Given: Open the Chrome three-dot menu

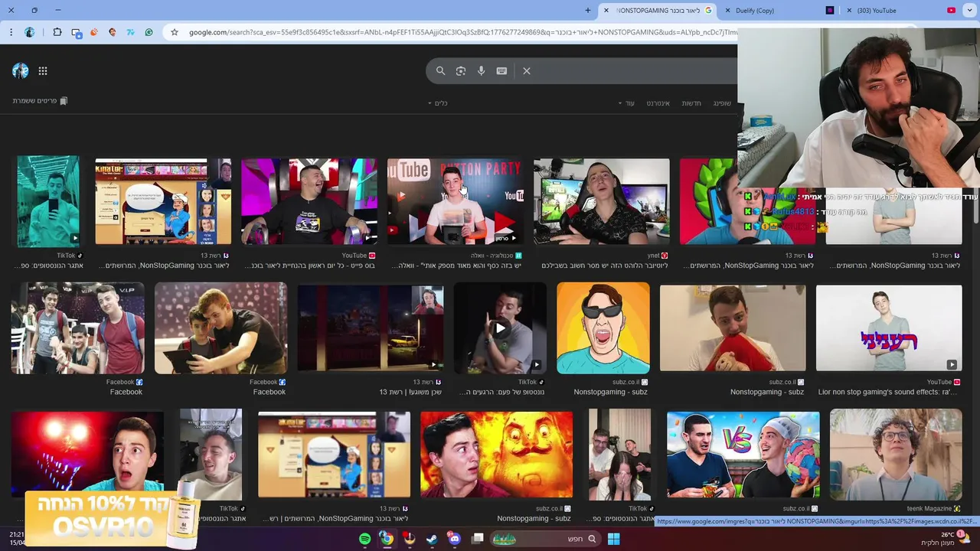Looking at the screenshot, I should click(x=11, y=32).
